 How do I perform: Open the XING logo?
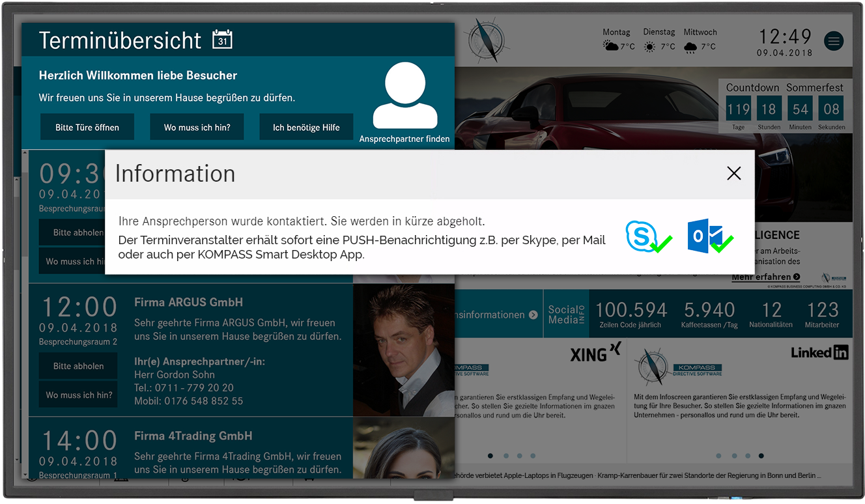coord(595,352)
